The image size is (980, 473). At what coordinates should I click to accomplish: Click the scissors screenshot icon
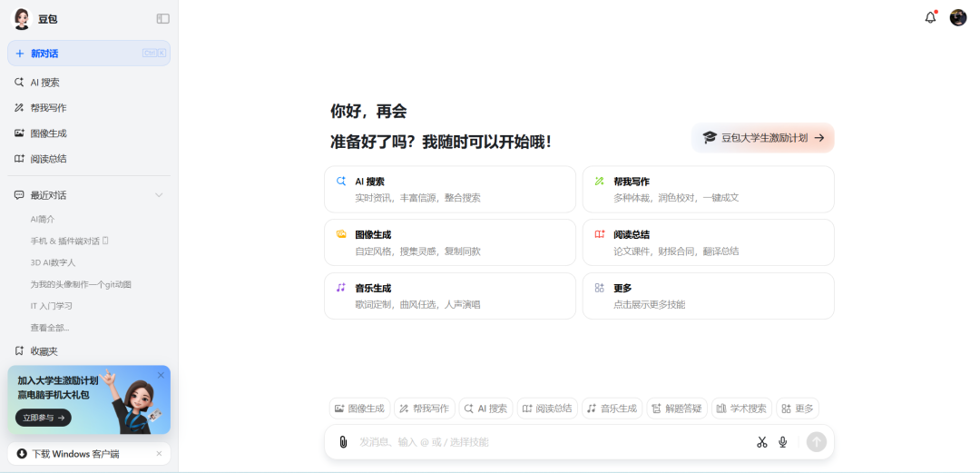tap(761, 442)
